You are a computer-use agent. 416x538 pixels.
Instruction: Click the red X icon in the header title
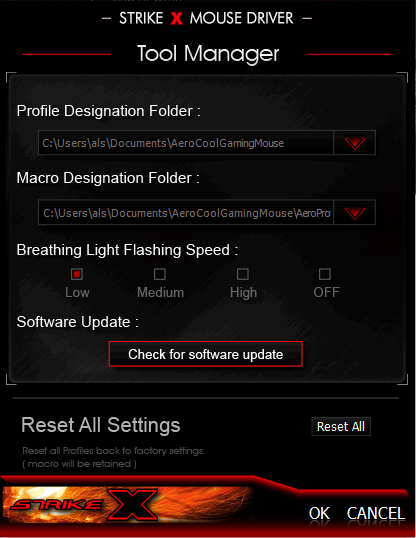(177, 19)
